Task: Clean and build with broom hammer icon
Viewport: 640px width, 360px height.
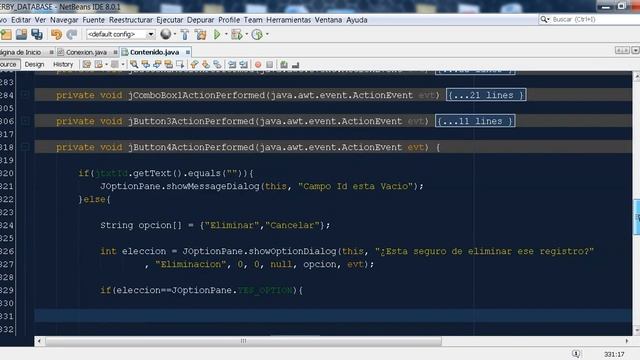Action: (x=201, y=35)
